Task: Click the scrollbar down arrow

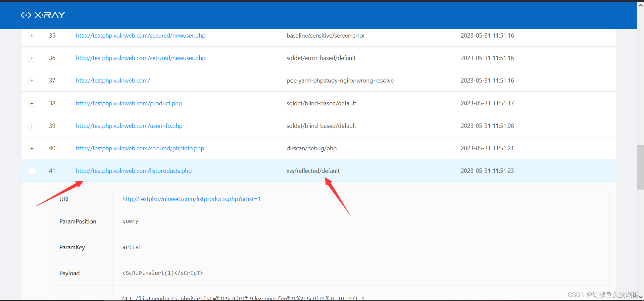Action: [x=641, y=297]
